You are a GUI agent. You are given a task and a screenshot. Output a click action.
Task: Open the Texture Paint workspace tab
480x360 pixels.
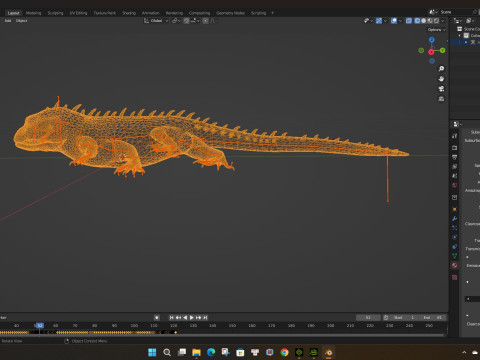point(104,13)
